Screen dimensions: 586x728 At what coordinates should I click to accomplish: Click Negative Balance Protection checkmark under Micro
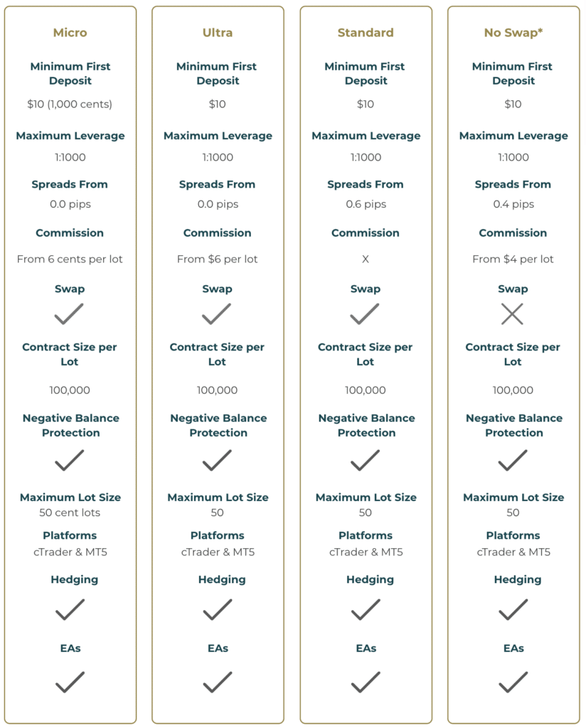click(x=69, y=460)
